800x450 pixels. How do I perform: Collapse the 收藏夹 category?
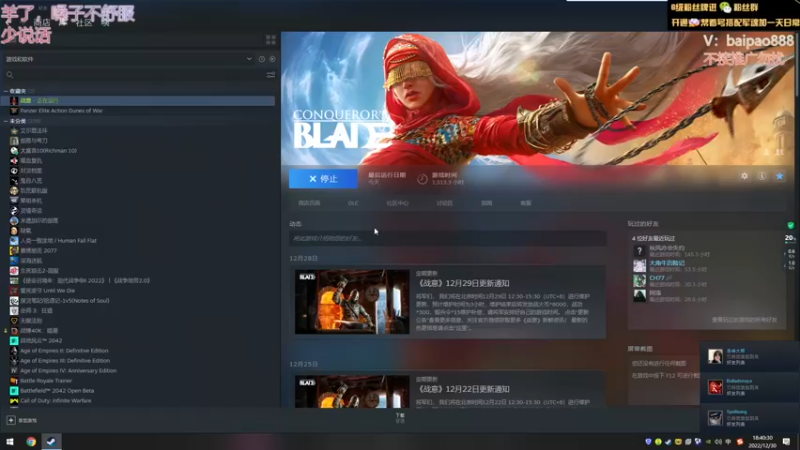point(6,91)
